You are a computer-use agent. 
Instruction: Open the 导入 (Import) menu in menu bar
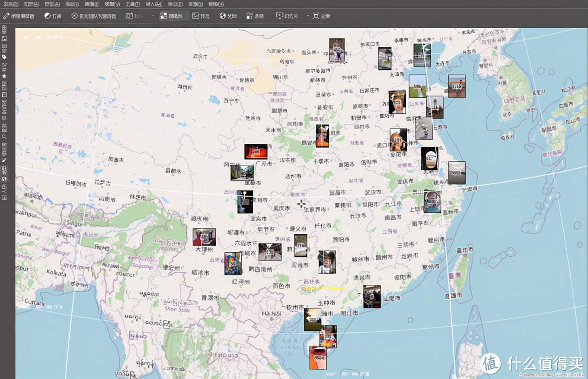pos(153,4)
